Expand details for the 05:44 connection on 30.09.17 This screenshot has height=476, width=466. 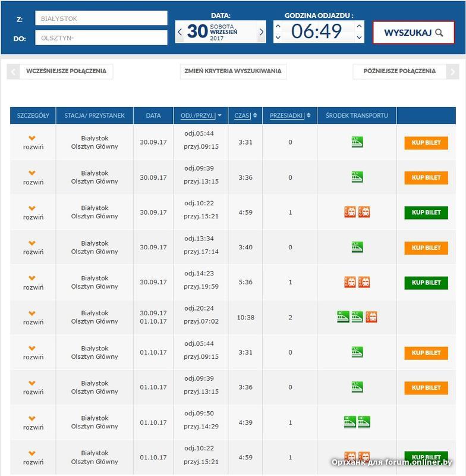[x=33, y=142]
